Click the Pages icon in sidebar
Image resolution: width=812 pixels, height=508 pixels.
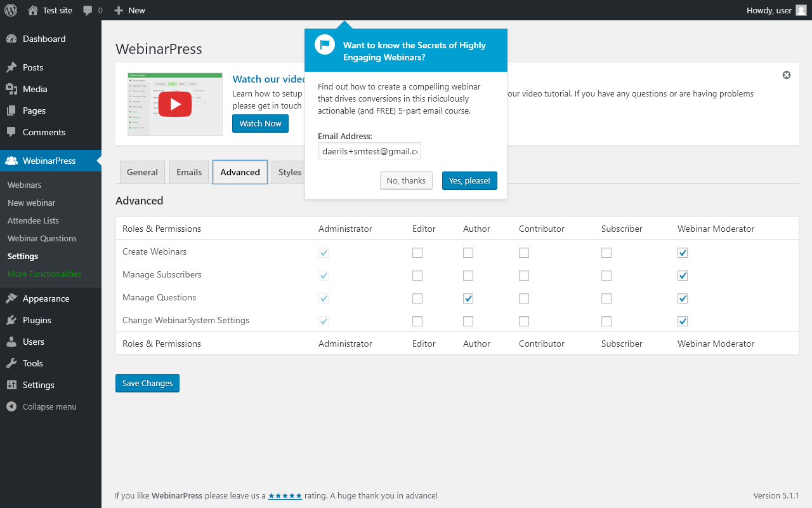(11, 110)
